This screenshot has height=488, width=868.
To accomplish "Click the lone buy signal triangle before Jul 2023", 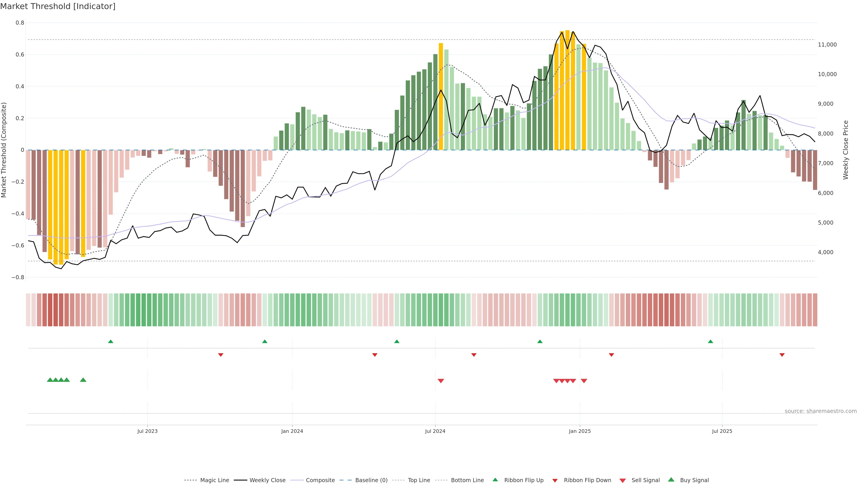I will 83,380.
